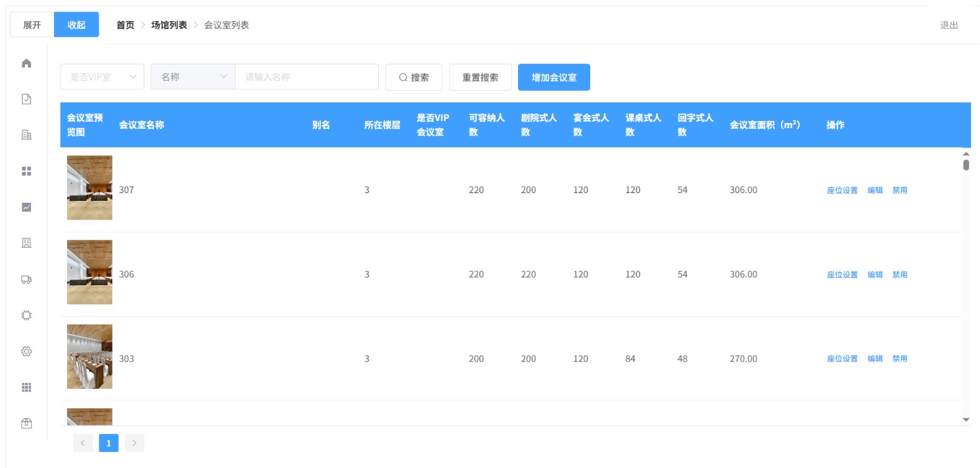
Task: Click 回字式 value 48 for room 303
Action: 682,359
